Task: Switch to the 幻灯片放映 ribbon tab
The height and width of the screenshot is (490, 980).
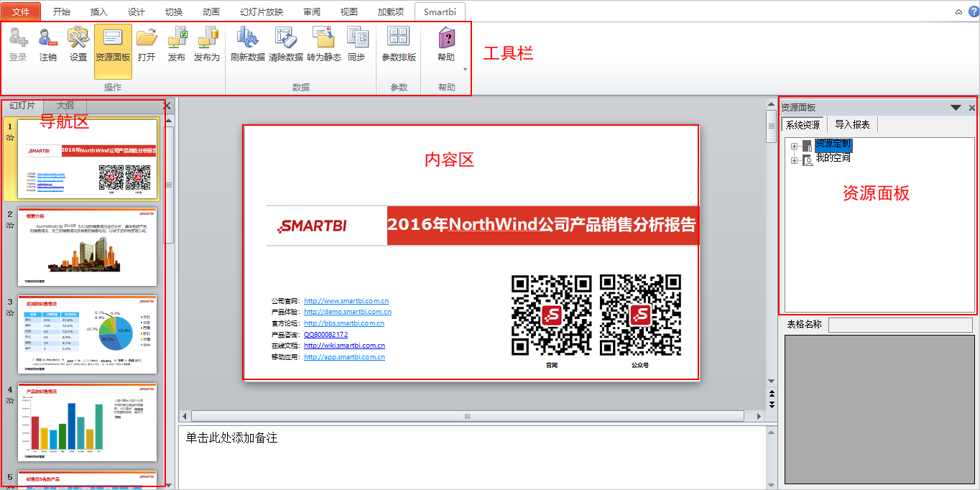Action: pos(262,12)
